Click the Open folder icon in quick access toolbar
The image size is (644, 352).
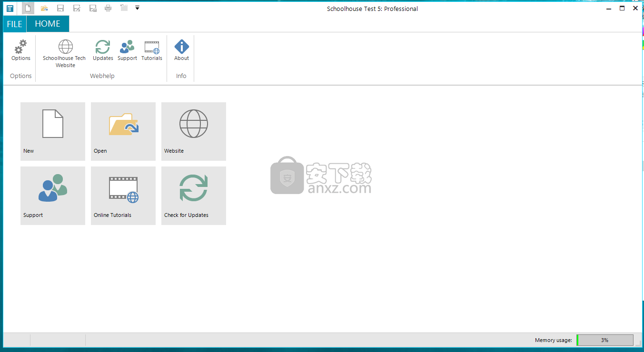point(44,8)
